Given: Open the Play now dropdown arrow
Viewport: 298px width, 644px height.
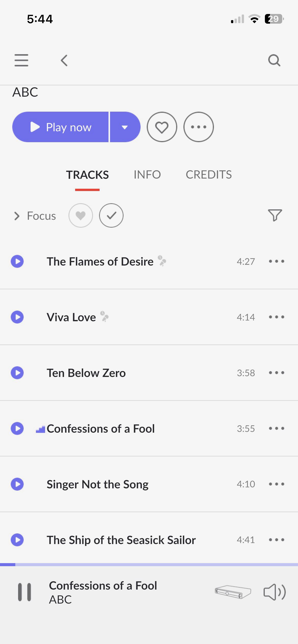Looking at the screenshot, I should (125, 127).
